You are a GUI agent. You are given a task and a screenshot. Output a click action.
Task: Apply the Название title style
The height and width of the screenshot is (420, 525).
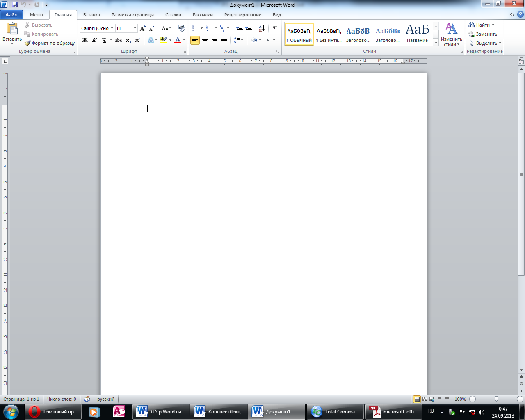(417, 34)
